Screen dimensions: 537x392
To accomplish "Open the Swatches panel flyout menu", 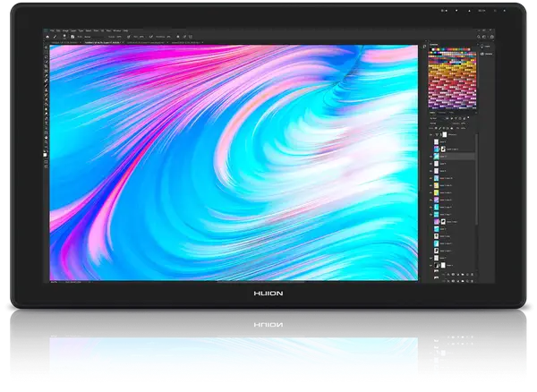I will pyautogui.click(x=476, y=45).
